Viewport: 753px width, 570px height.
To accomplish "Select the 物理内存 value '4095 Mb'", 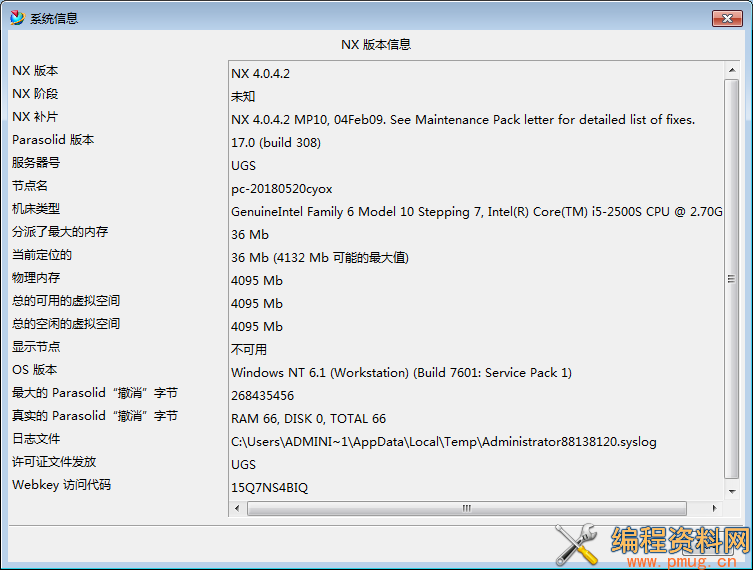I will [x=257, y=281].
